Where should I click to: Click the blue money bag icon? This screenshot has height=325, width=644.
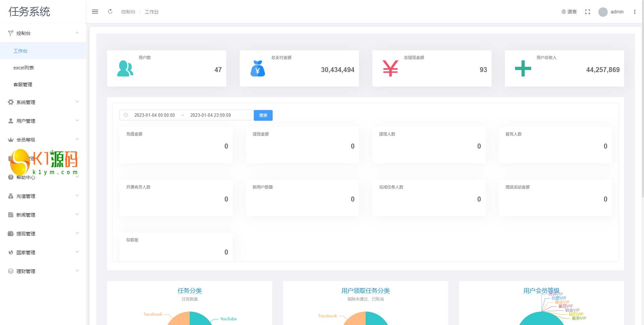(x=258, y=68)
